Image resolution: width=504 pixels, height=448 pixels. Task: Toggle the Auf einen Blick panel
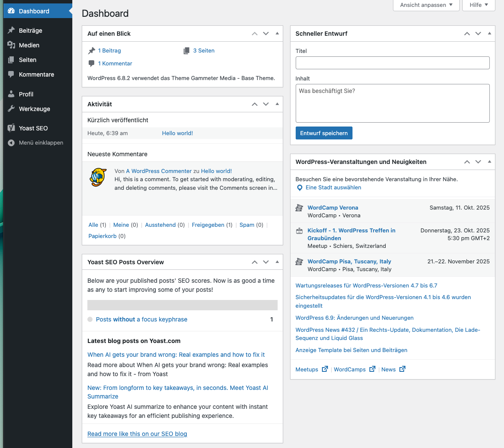point(277,34)
